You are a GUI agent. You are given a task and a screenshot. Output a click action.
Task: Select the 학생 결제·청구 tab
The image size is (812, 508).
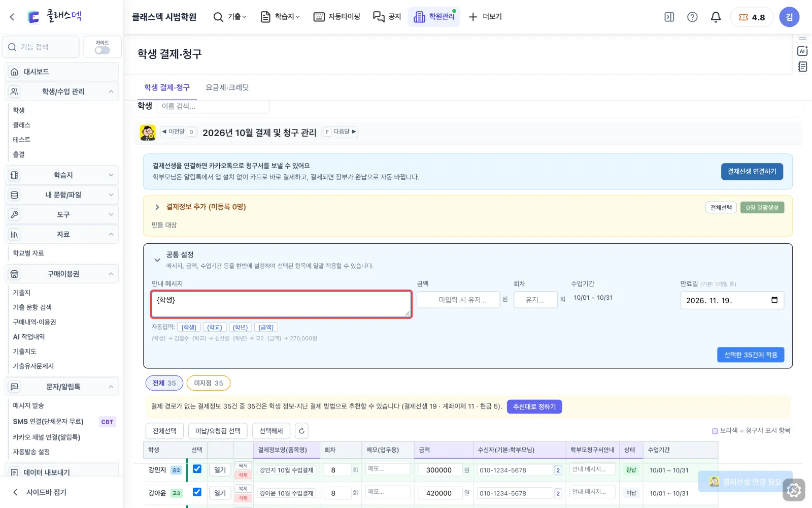(x=167, y=87)
